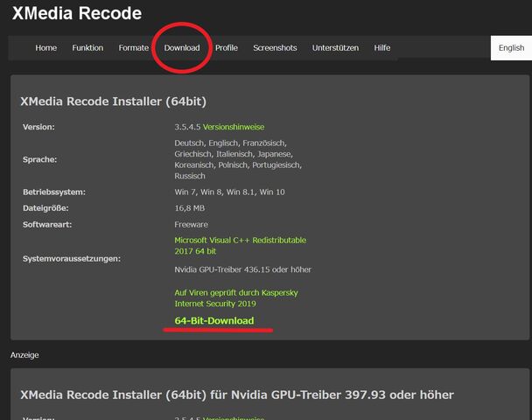Click the Version: label
The image size is (532, 420).
pyautogui.click(x=38, y=127)
